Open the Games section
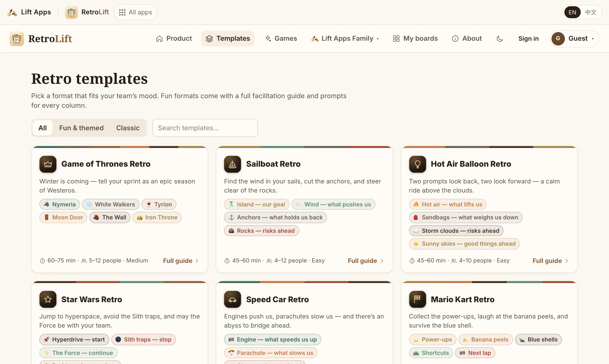Screen dimensions: 609x364 tap(281, 39)
